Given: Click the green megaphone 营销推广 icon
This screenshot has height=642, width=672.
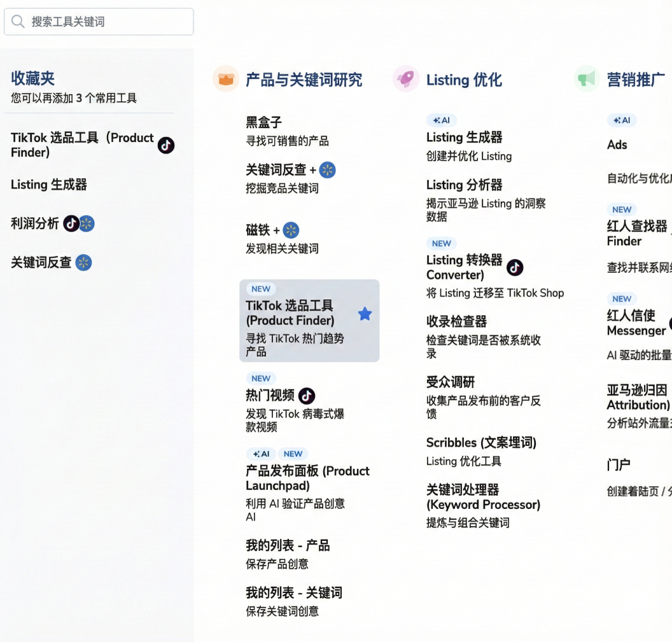Looking at the screenshot, I should pyautogui.click(x=586, y=79).
